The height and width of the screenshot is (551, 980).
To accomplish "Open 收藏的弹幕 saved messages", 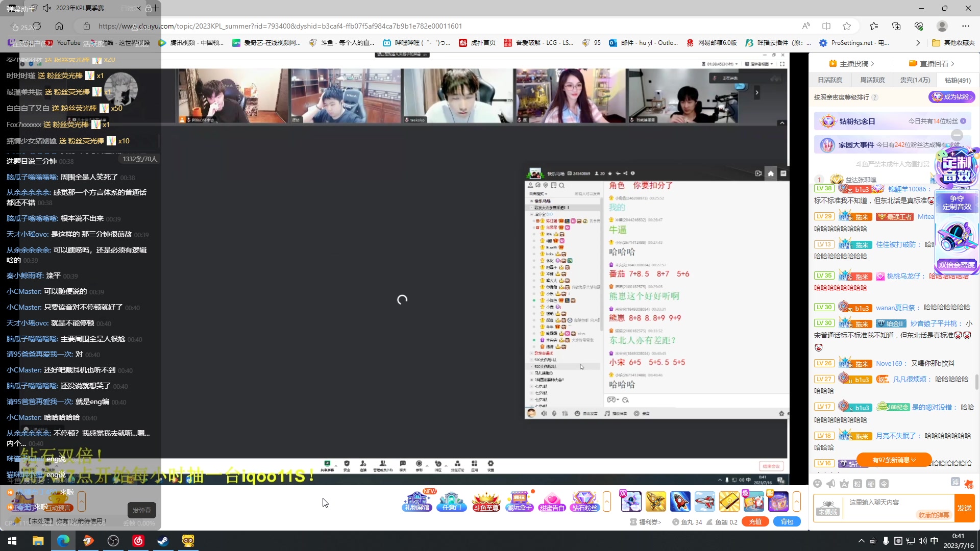I will [x=934, y=515].
